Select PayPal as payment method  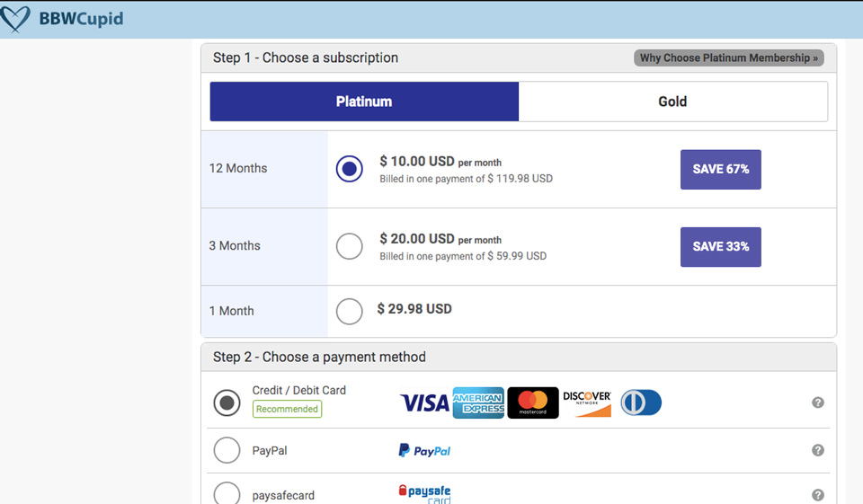click(x=227, y=450)
